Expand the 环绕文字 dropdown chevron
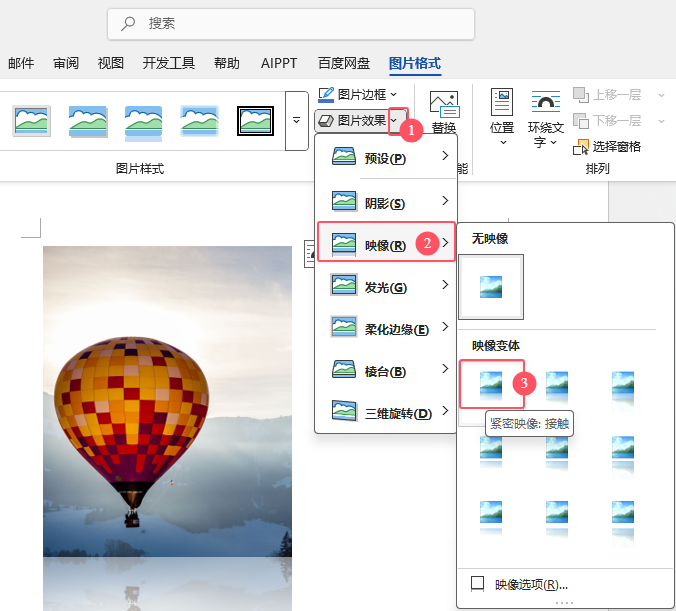The height and width of the screenshot is (611, 676). 554,142
